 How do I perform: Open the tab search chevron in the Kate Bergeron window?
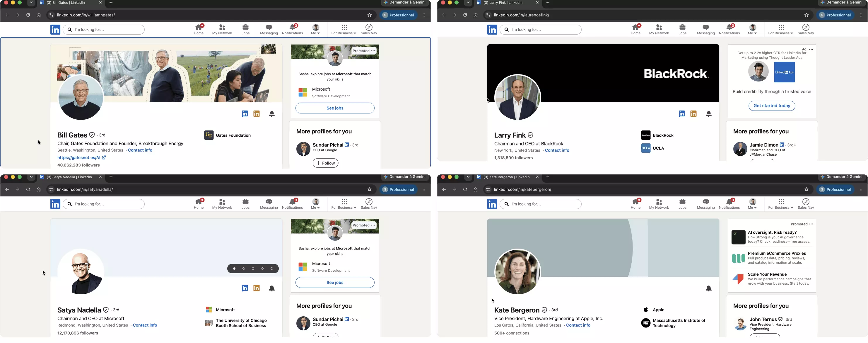[x=468, y=177]
